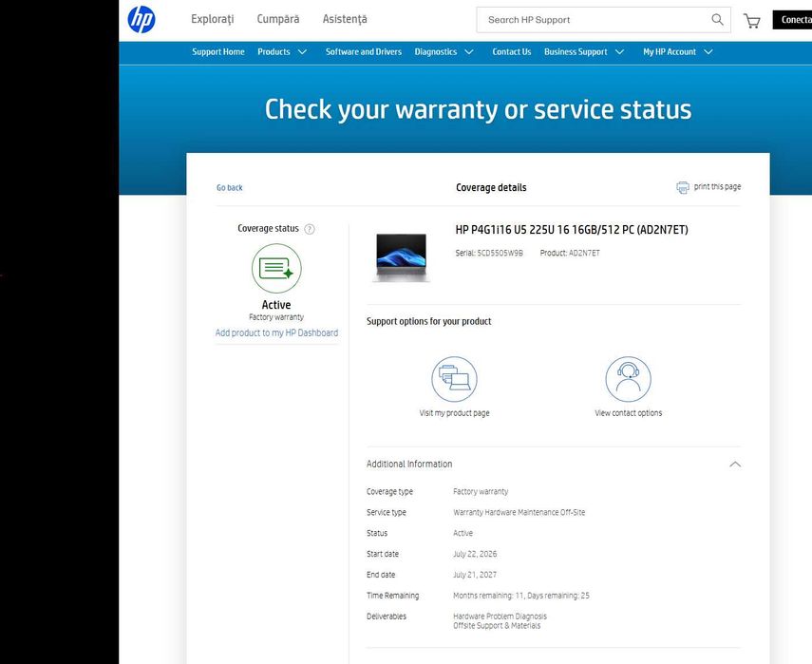The width and height of the screenshot is (812, 664).
Task: Click the Go back link
Action: (230, 187)
